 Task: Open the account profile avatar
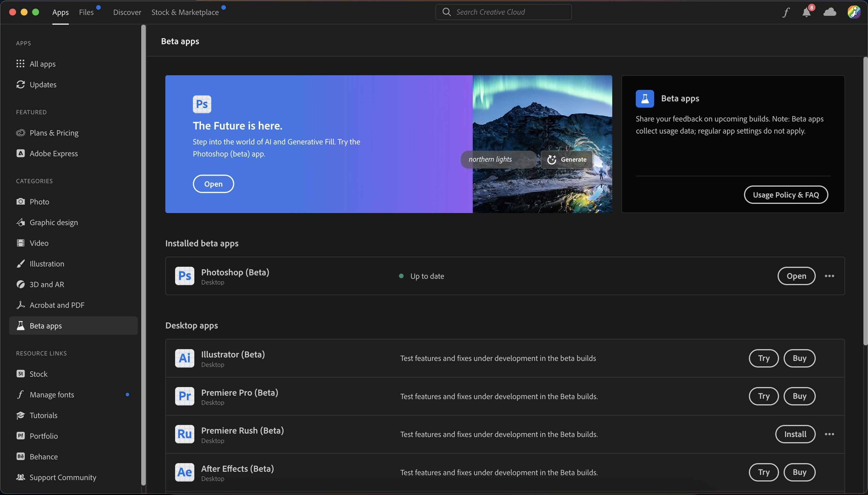pyautogui.click(x=853, y=12)
